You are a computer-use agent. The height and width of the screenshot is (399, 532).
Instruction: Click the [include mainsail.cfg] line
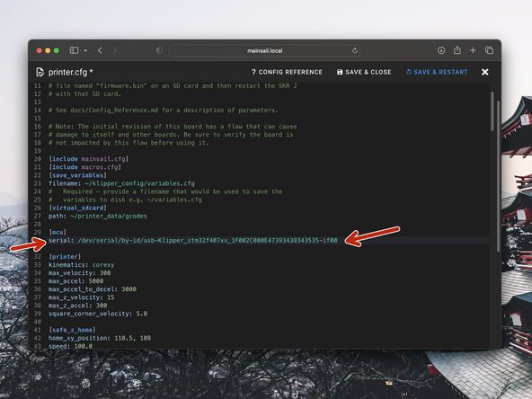click(89, 159)
